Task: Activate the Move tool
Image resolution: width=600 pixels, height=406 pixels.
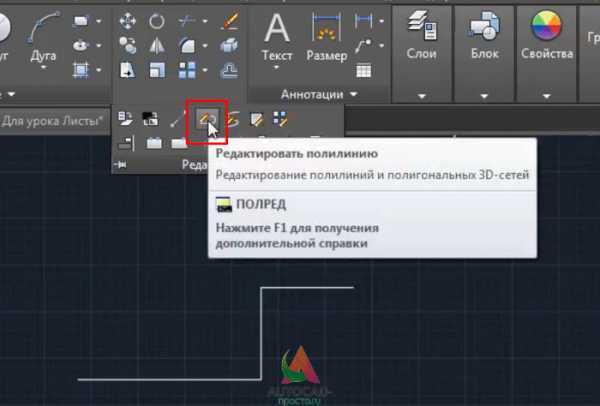Action: point(127,21)
